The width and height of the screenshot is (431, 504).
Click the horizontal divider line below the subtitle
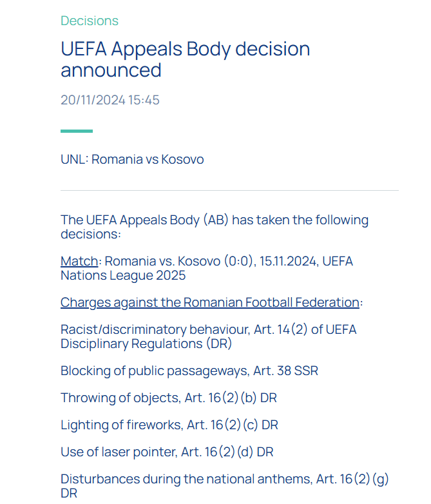tap(229, 190)
